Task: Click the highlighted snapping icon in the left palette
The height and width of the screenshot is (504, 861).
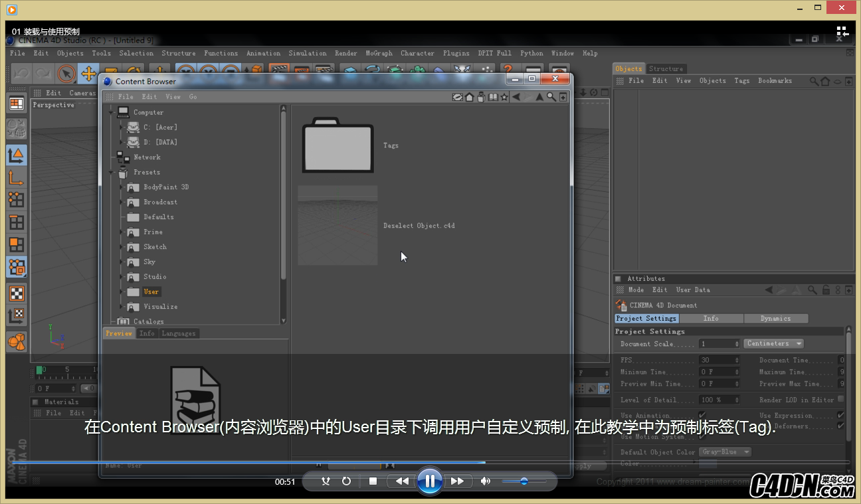Action: coord(17,267)
